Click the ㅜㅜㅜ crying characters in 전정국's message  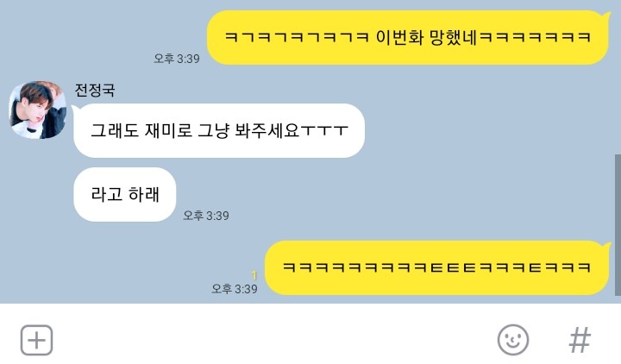point(325,131)
